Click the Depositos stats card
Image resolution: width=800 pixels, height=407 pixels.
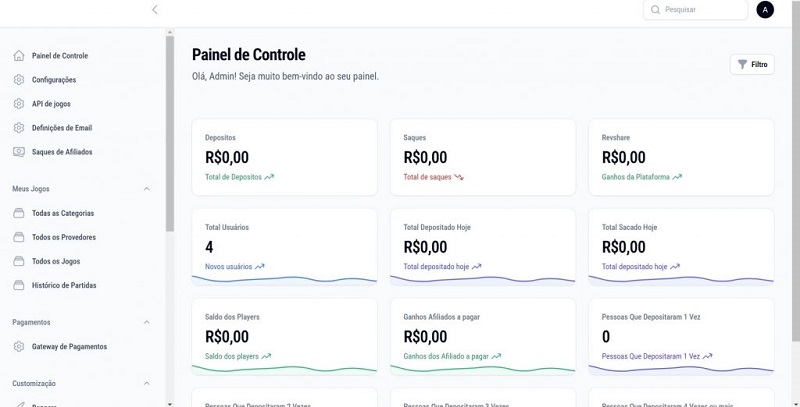point(283,157)
